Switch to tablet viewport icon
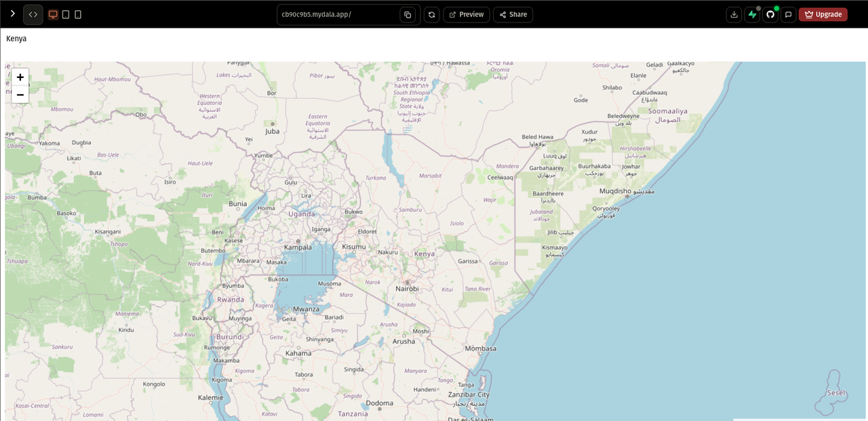This screenshot has height=421, width=868. pyautogui.click(x=66, y=14)
